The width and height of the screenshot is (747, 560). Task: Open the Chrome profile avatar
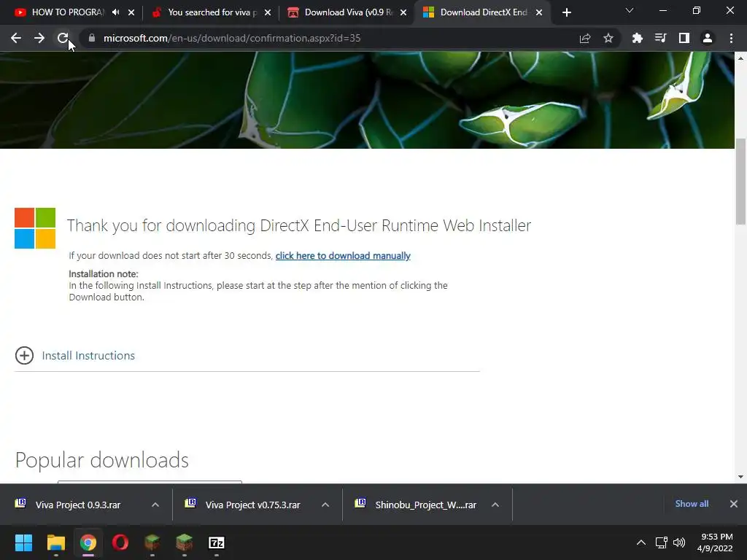pyautogui.click(x=708, y=38)
